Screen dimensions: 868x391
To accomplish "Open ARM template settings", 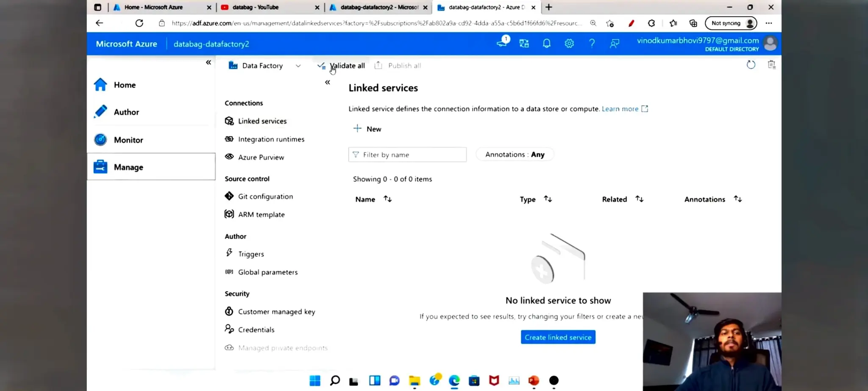I will pyautogui.click(x=255, y=215).
